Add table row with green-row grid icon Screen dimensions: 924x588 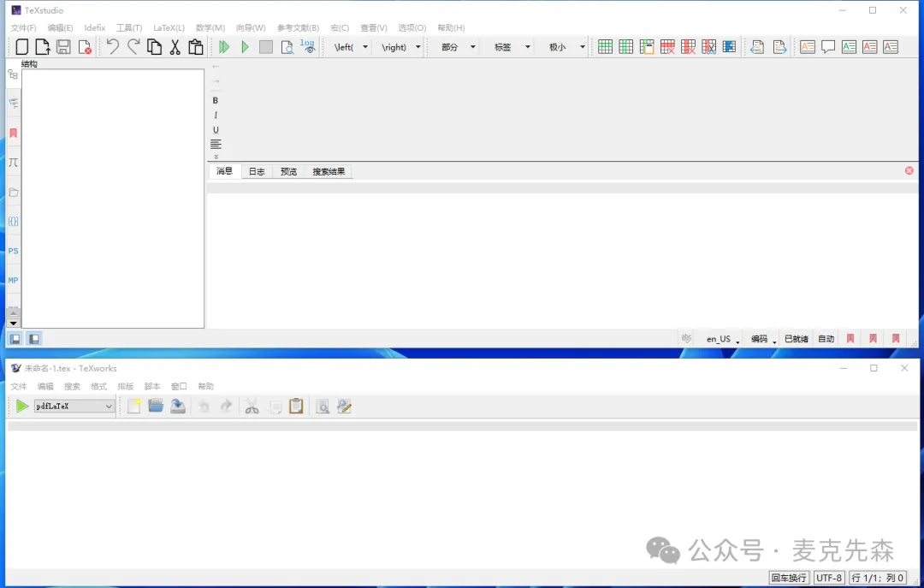pyautogui.click(x=605, y=46)
